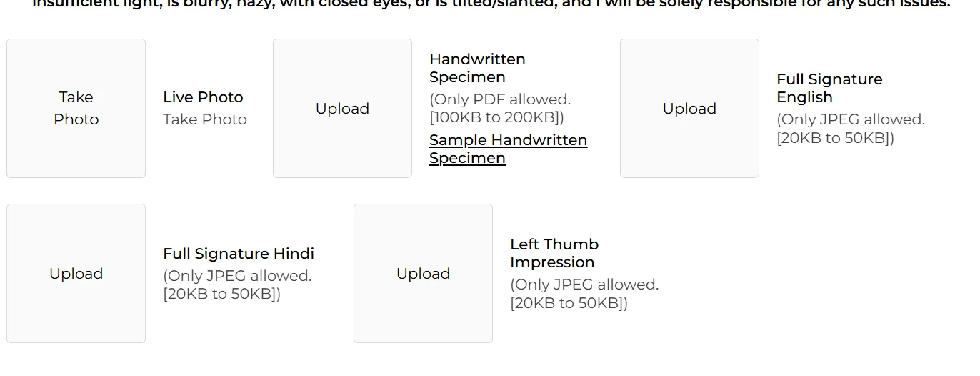980x376 pixels.
Task: Click '20KB to 50KB' under Full Signature Hindi
Action: click(221, 294)
